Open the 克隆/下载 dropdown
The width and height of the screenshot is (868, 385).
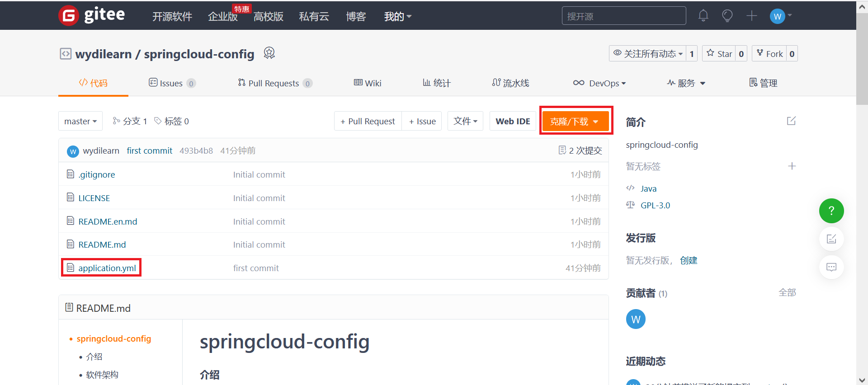coord(576,121)
